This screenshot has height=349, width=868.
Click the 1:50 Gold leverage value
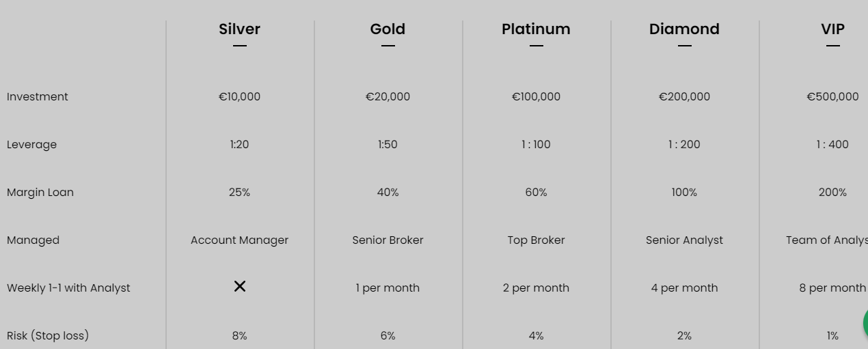(388, 145)
